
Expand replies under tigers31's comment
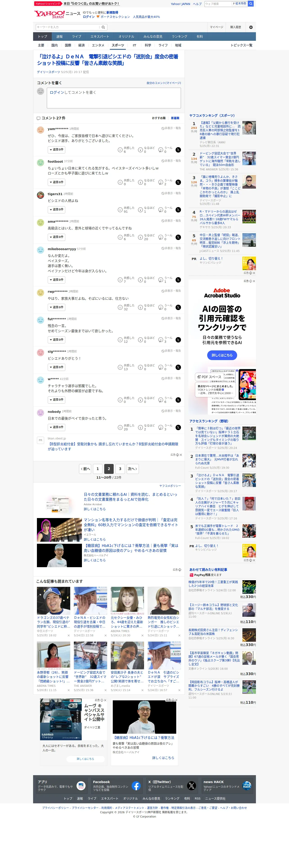coord(56,210)
